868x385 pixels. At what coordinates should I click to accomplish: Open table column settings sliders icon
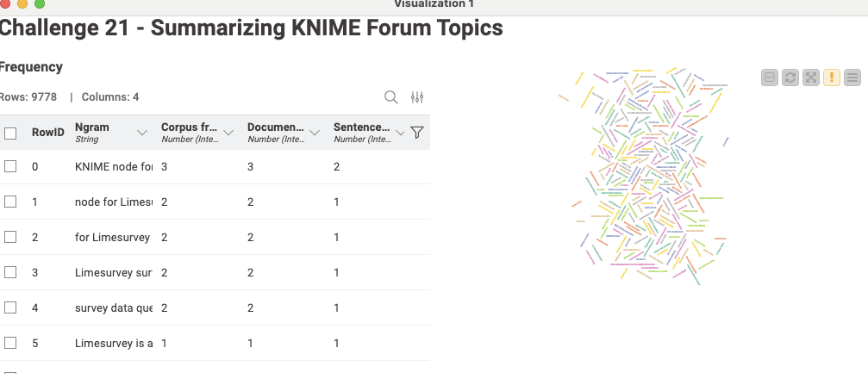pos(417,97)
